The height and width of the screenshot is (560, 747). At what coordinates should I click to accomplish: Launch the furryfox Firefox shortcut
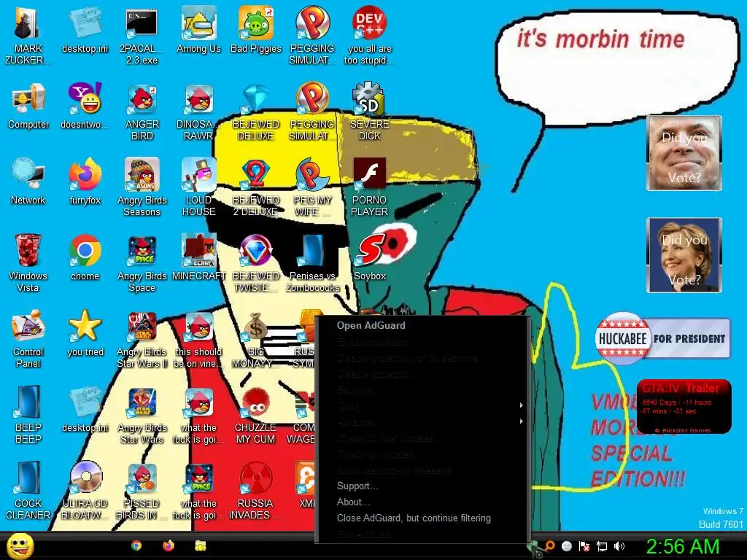click(x=85, y=182)
